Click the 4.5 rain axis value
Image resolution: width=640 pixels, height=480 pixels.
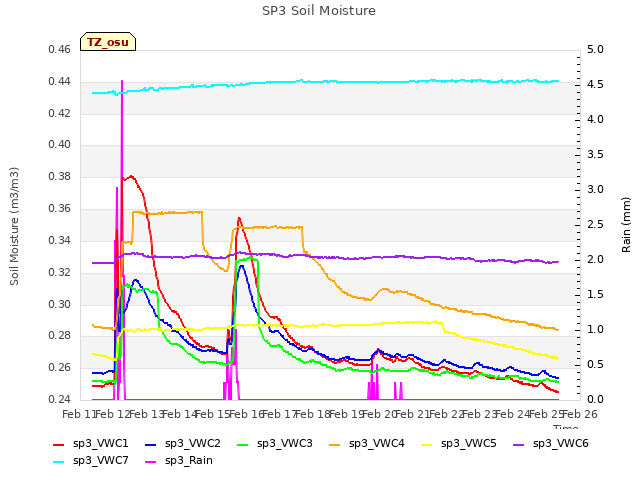tap(595, 84)
